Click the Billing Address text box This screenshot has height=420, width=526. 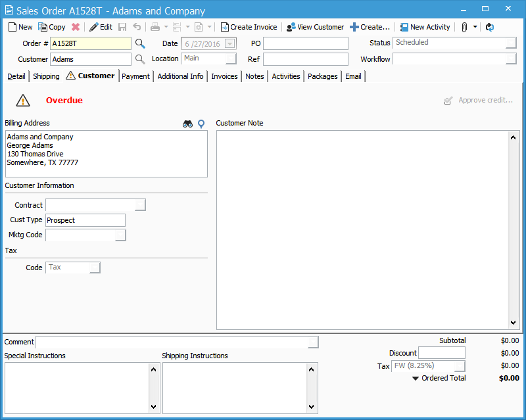coord(107,154)
